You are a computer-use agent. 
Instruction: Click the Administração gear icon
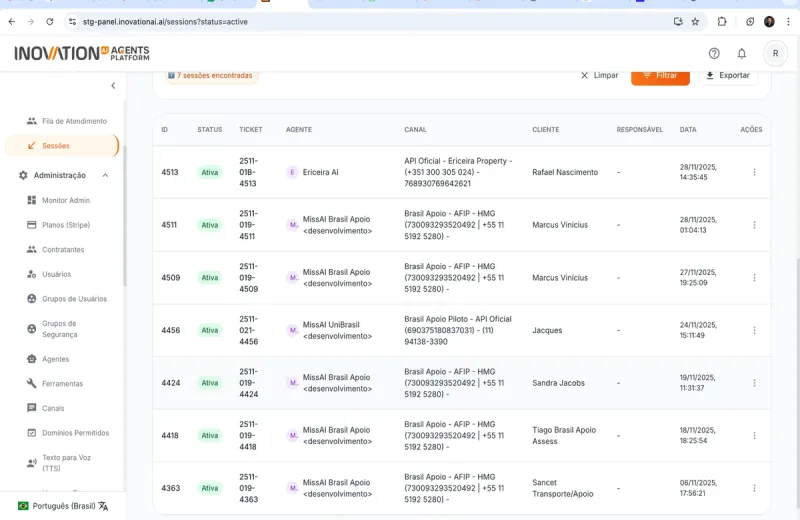pyautogui.click(x=23, y=175)
